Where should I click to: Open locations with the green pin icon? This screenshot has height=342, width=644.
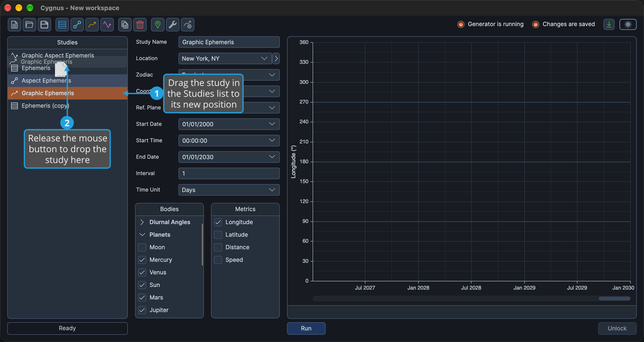click(x=158, y=25)
